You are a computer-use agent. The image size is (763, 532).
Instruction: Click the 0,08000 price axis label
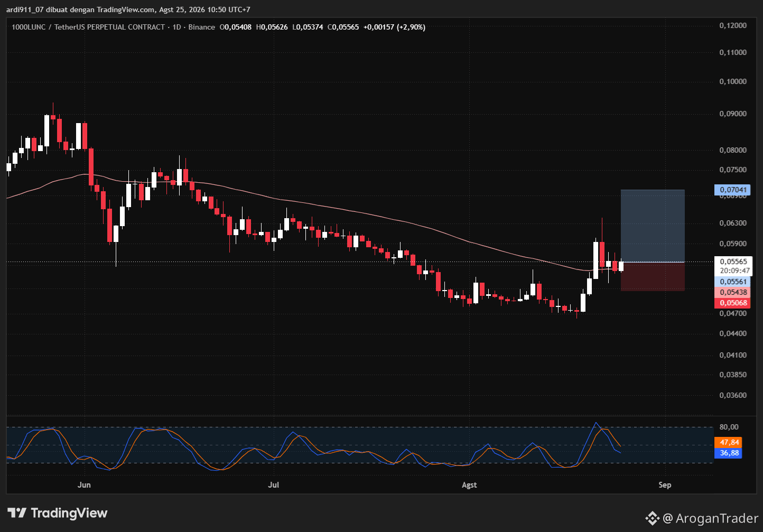(x=733, y=150)
